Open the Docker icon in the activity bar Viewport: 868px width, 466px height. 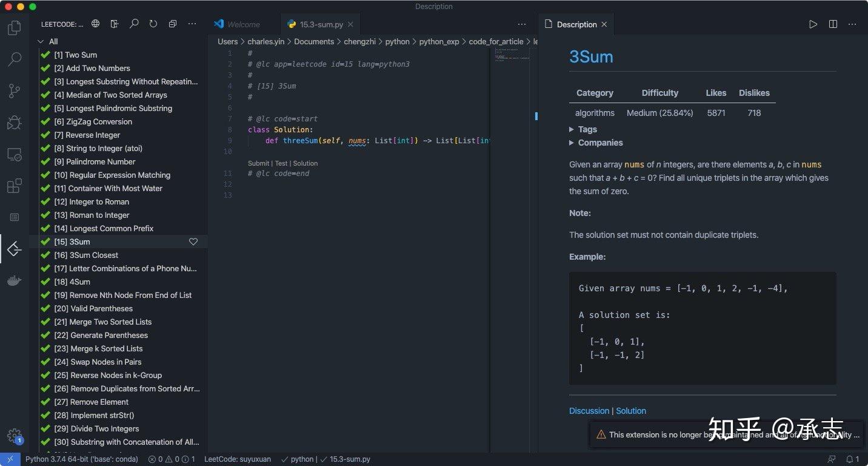tap(15, 280)
